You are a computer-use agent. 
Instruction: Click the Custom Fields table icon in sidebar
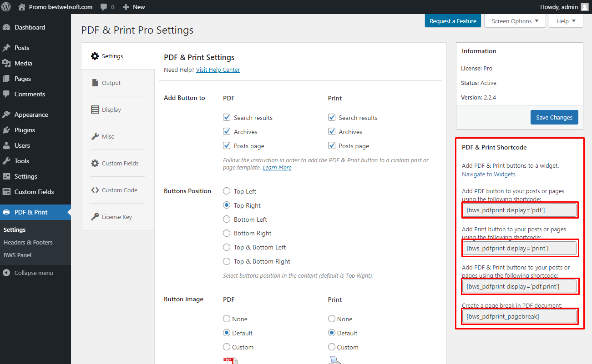(6, 192)
